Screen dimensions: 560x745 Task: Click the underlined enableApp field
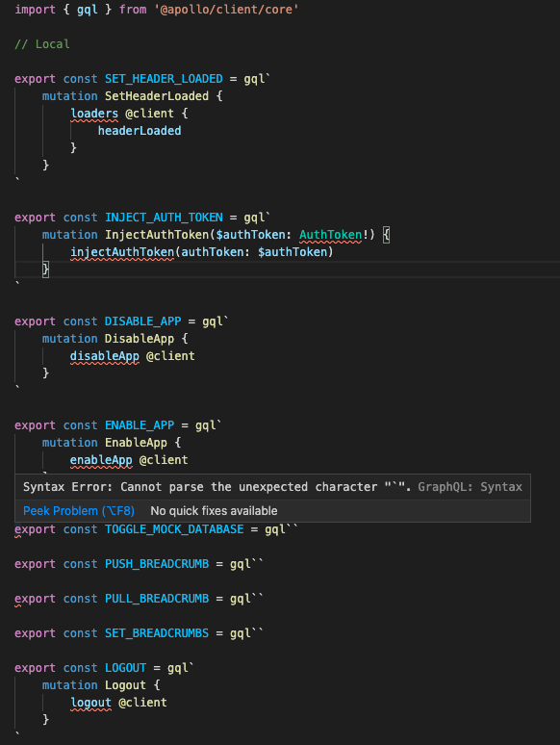pyautogui.click(x=101, y=460)
